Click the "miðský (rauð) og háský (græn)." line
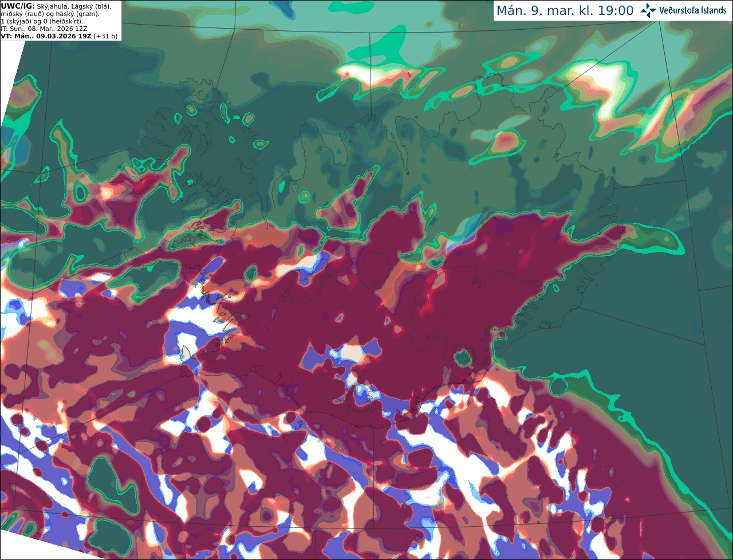 coord(50,14)
